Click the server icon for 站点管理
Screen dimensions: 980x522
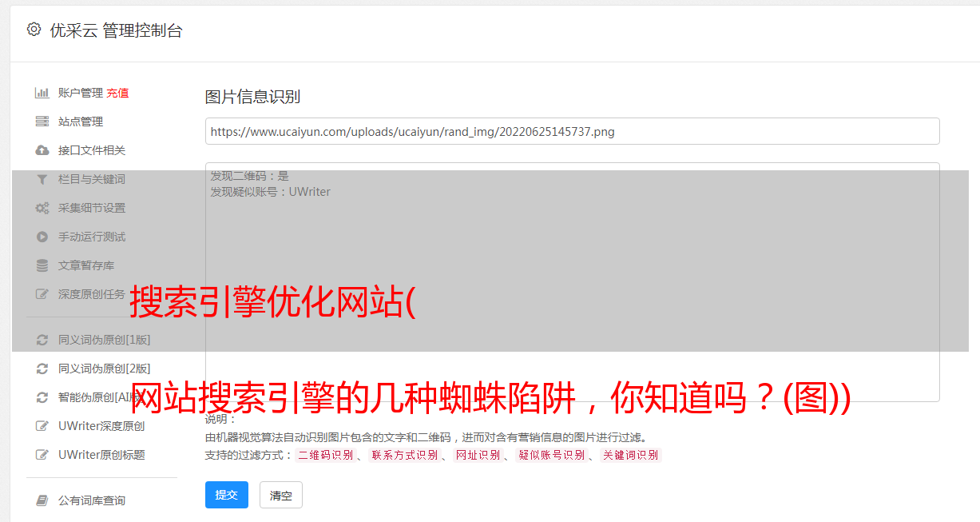click(x=42, y=122)
